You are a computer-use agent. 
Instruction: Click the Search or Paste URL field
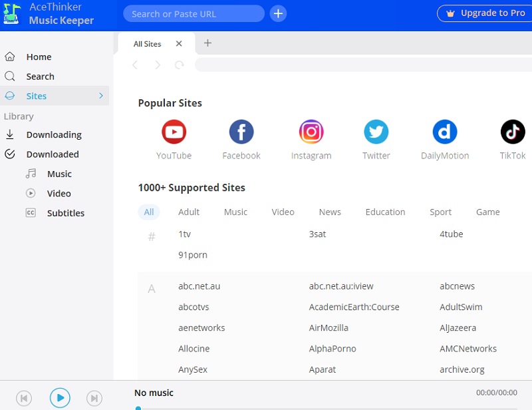click(194, 13)
